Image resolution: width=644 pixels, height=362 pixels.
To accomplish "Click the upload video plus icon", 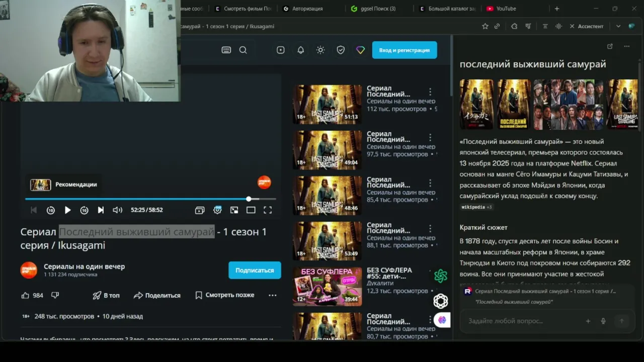I will coord(281,50).
